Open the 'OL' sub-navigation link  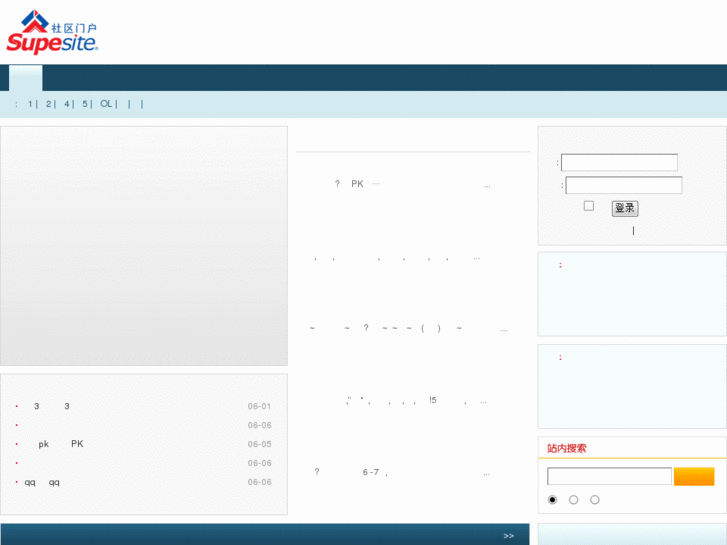pyautogui.click(x=106, y=104)
